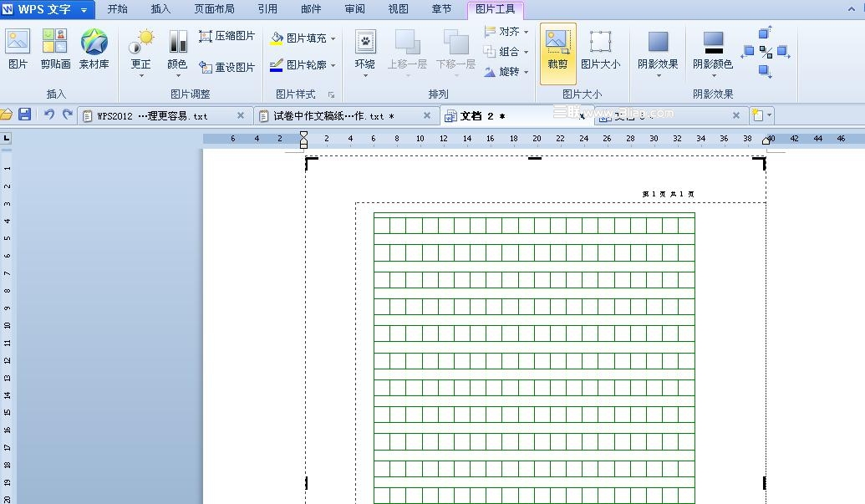
Task: Switch to the 开始 tab
Action: tap(117, 9)
